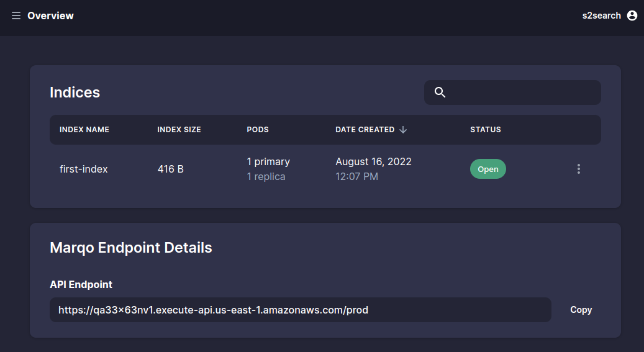Image resolution: width=644 pixels, height=352 pixels.
Task: Click the 1 primary pods value
Action: pos(268,162)
